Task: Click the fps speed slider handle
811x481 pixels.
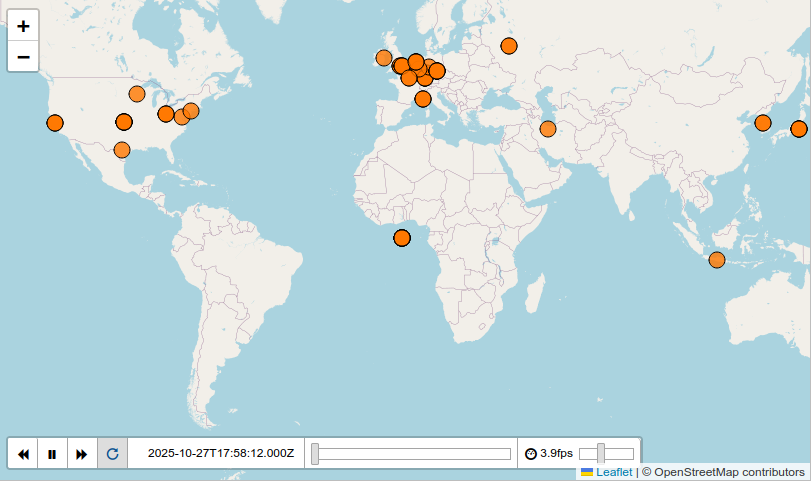Action: (x=601, y=454)
